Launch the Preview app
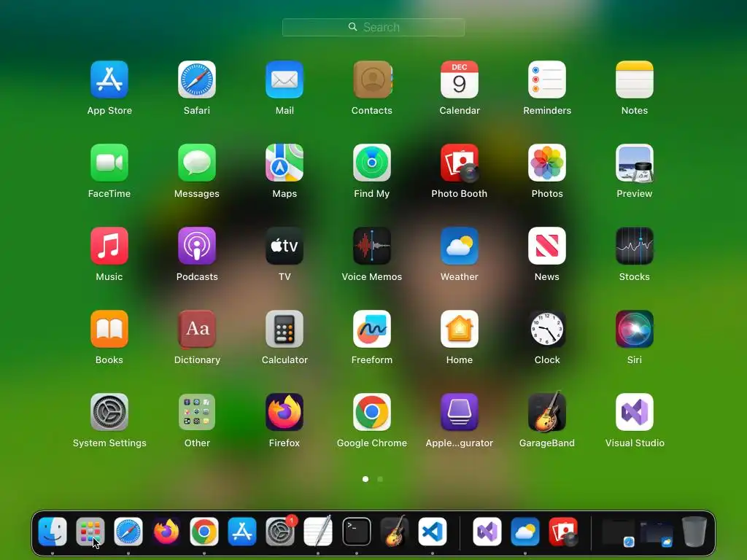Screen dimensions: 747x560 pos(635,163)
